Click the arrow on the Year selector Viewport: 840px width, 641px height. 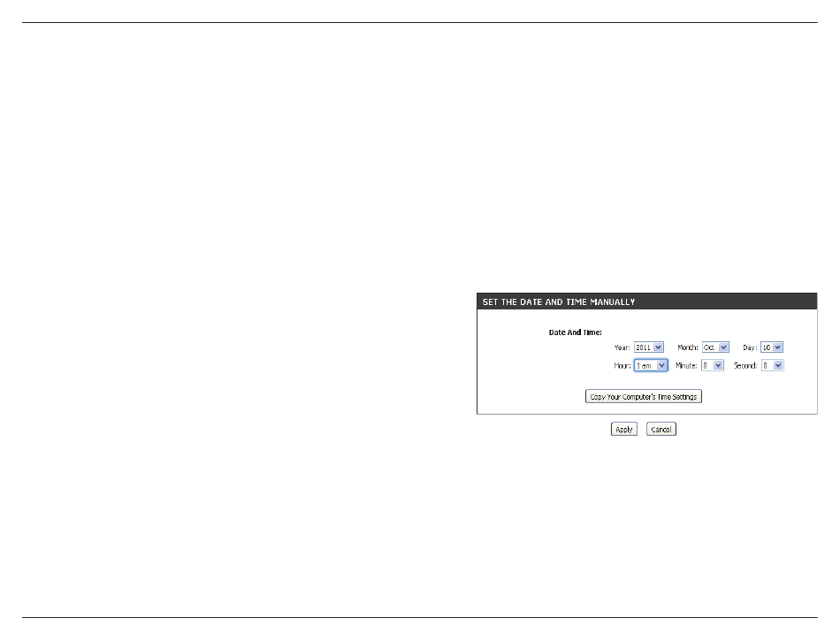coord(658,347)
